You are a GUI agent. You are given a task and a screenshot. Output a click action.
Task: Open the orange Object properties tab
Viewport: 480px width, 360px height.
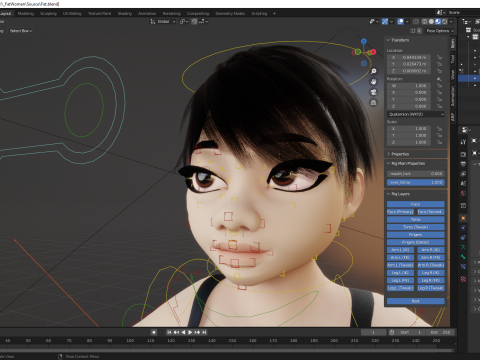click(463, 218)
